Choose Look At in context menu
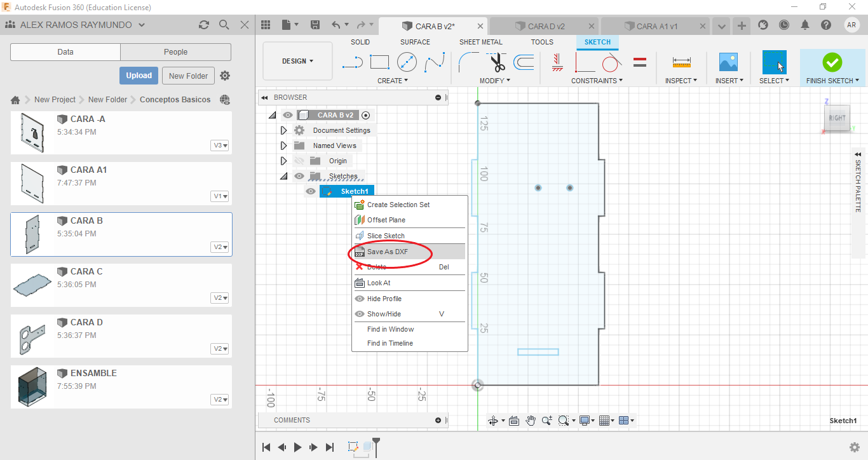The width and height of the screenshot is (868, 460). (x=409, y=283)
